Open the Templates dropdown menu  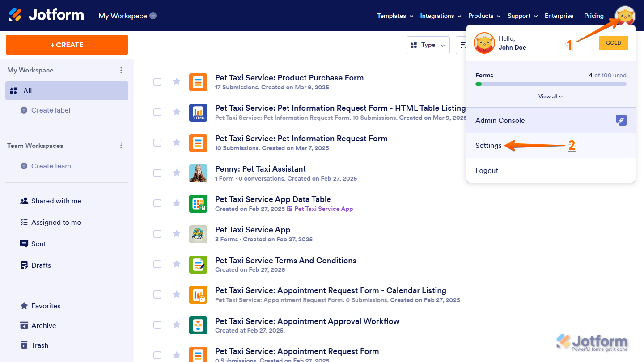395,16
